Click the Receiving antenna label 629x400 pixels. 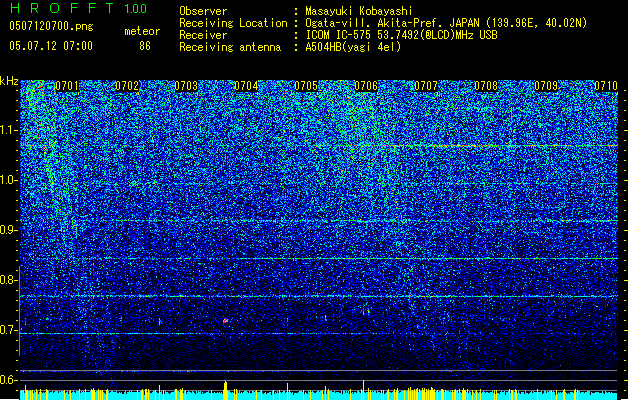[230, 47]
